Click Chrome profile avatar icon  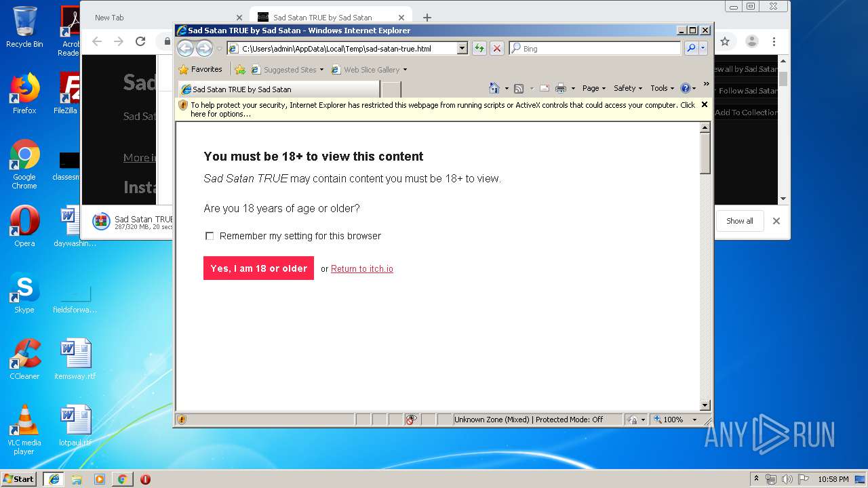[752, 41]
